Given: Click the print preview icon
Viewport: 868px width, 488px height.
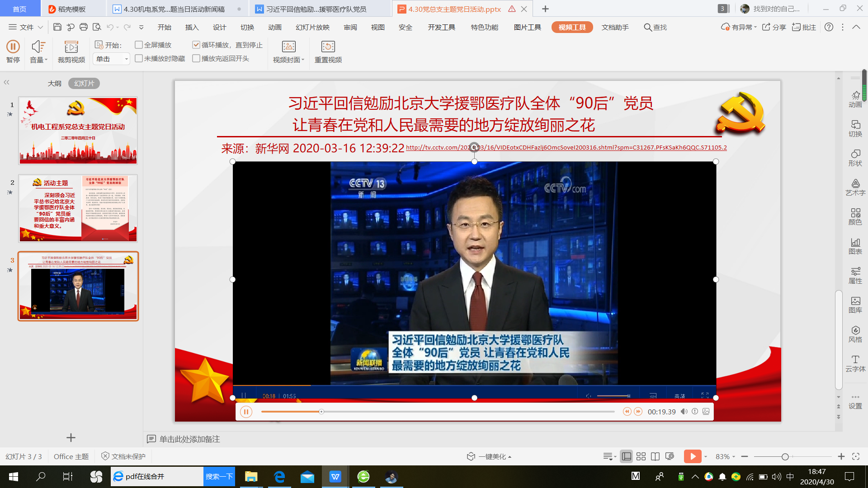Looking at the screenshot, I should pos(97,27).
